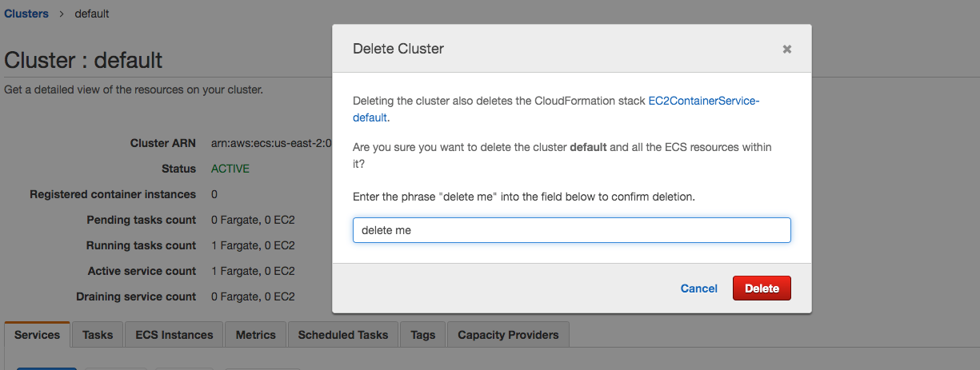Show the Metrics tab
This screenshot has width=980, height=370.
coord(255,335)
